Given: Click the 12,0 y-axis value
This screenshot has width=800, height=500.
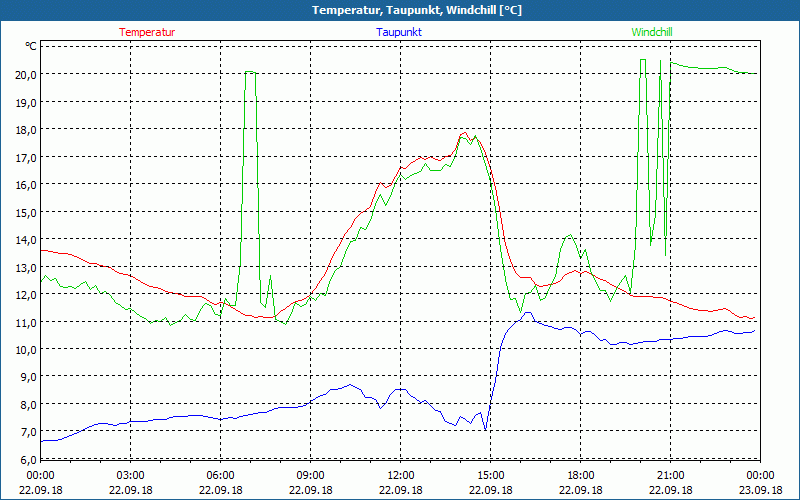Looking at the screenshot, I should tap(26, 295).
